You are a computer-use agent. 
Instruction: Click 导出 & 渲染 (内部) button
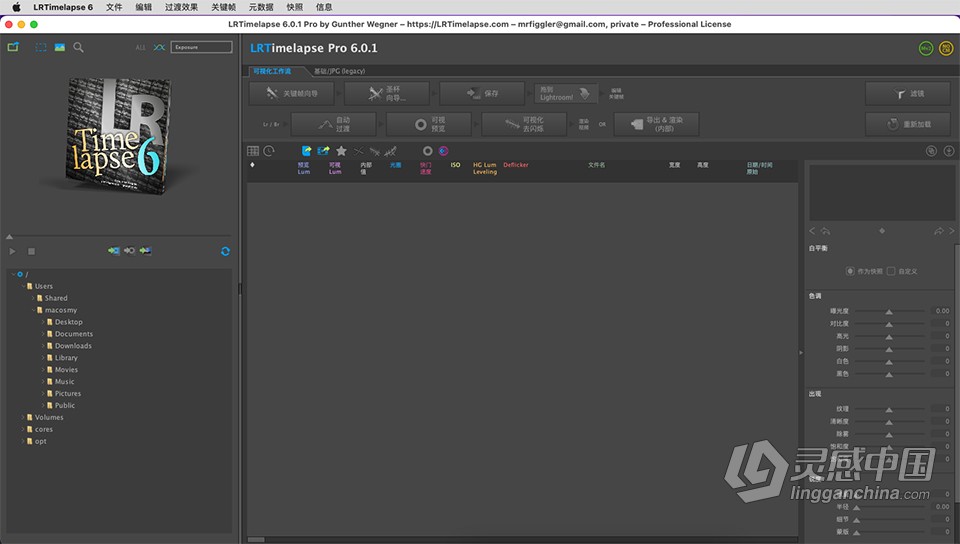pyautogui.click(x=656, y=124)
